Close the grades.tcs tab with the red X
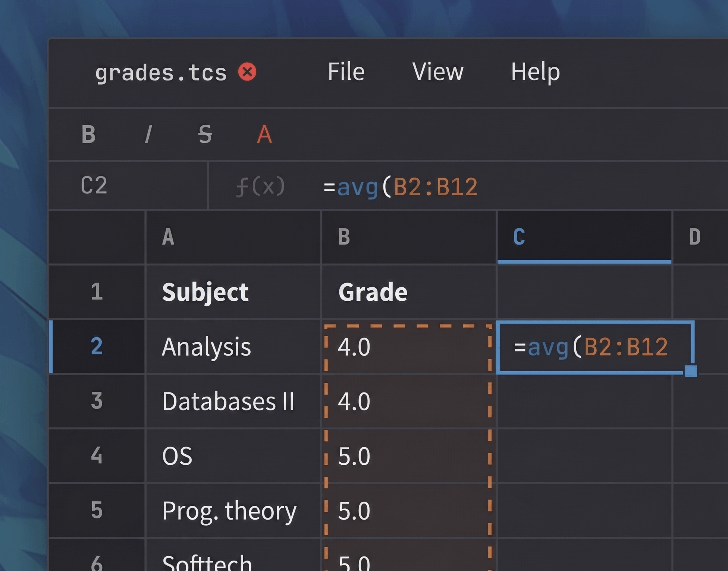This screenshot has height=571, width=728. pos(247,72)
